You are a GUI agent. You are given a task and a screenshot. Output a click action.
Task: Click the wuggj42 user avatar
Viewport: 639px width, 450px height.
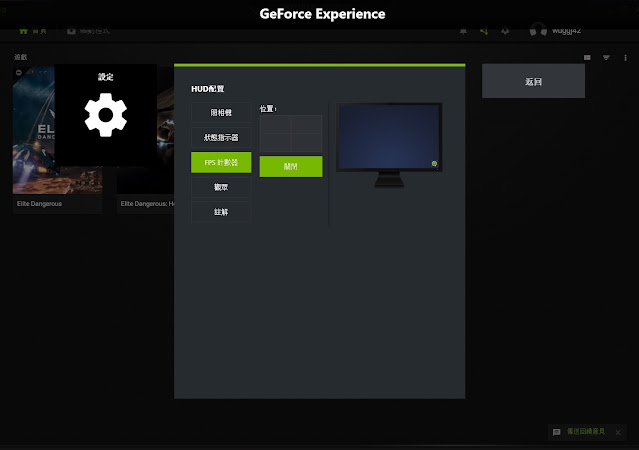click(x=538, y=30)
